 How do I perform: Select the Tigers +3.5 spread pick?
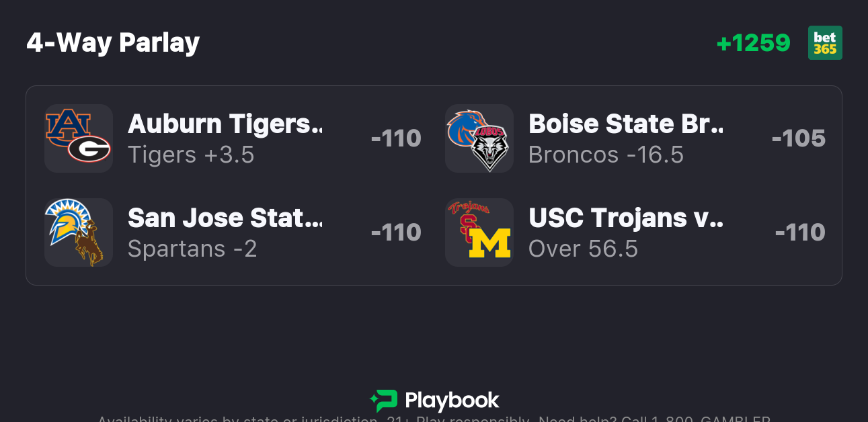coord(191,155)
